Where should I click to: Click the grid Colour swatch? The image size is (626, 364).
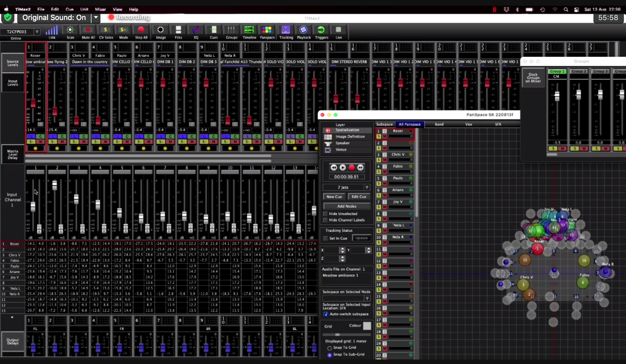(x=367, y=326)
